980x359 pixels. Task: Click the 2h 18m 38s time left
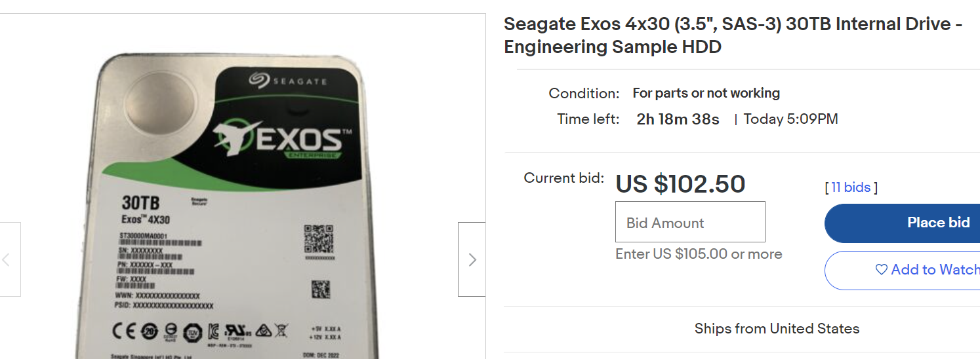pyautogui.click(x=678, y=119)
